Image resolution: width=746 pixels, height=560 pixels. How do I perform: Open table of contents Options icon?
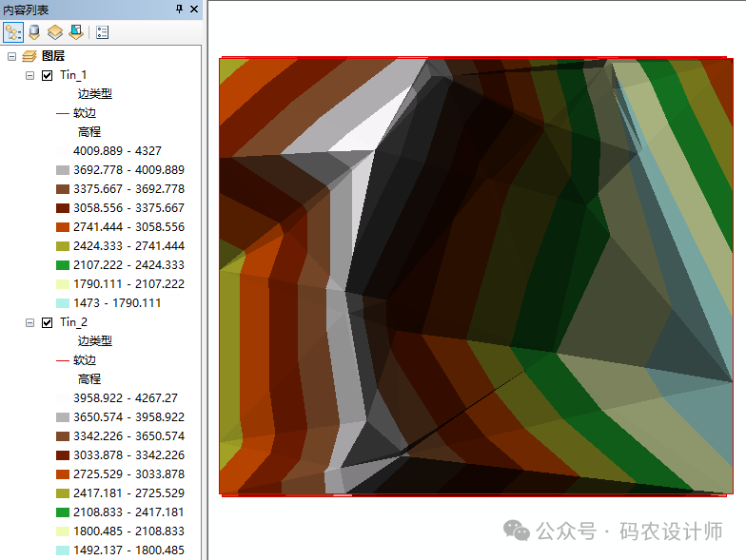coord(102,31)
